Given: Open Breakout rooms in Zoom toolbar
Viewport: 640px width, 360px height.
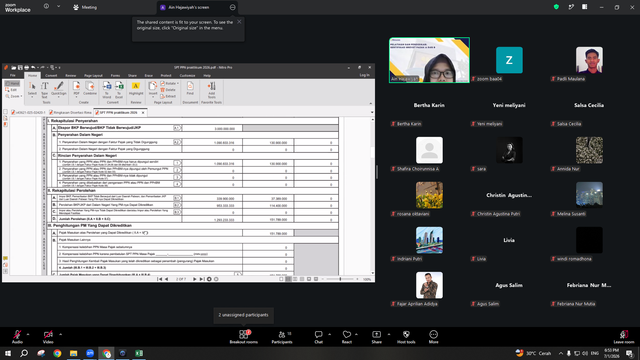Looking at the screenshot, I should (244, 337).
